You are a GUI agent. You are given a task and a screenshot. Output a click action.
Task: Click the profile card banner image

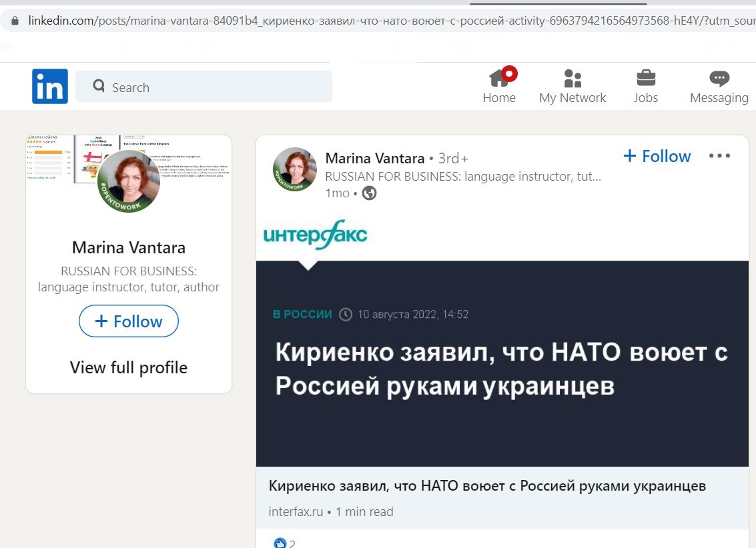pyautogui.click(x=129, y=159)
